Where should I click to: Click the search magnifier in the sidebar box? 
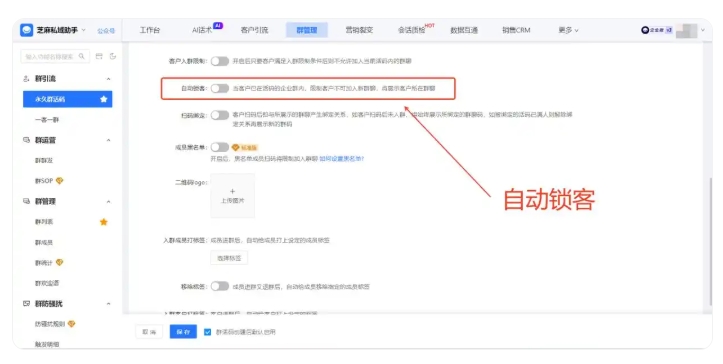[x=82, y=56]
